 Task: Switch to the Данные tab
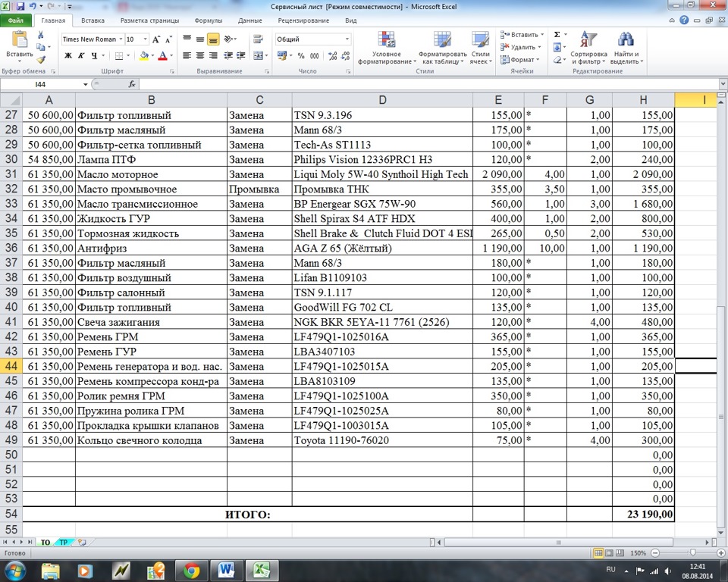(249, 20)
